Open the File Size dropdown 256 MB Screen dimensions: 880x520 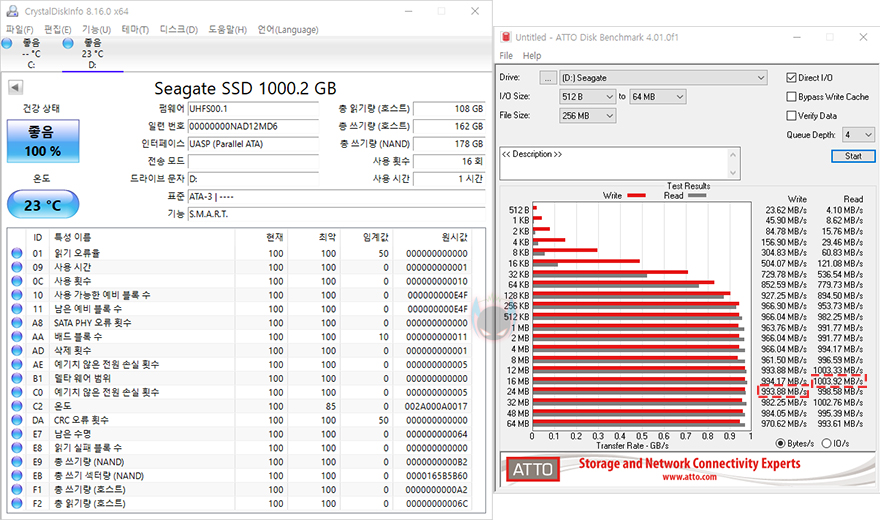pyautogui.click(x=588, y=116)
